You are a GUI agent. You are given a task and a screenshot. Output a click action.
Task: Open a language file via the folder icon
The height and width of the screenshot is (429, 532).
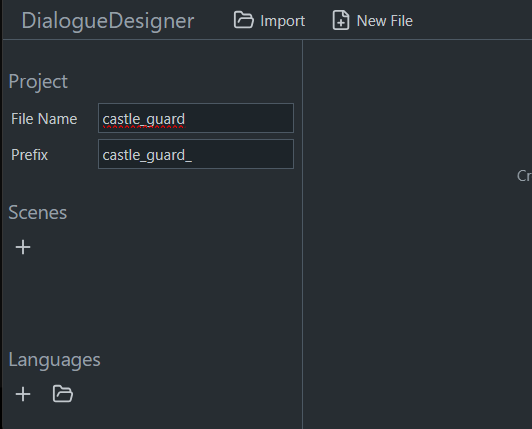(x=63, y=394)
